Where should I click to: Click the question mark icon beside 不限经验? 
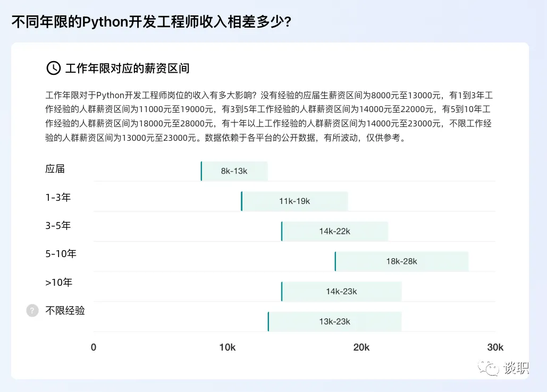click(x=32, y=311)
